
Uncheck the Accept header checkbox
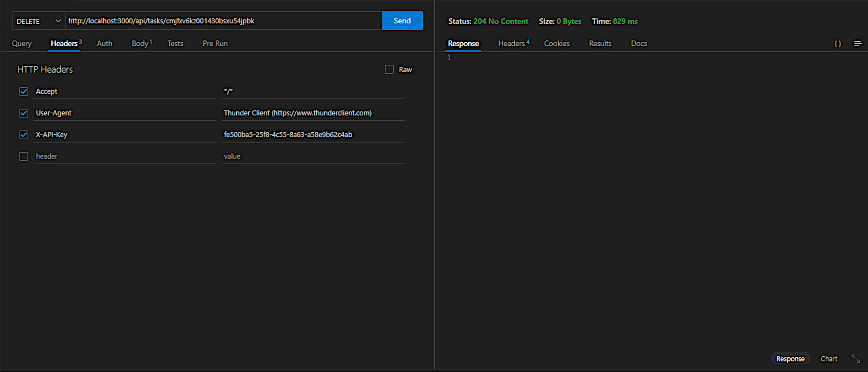tap(24, 91)
